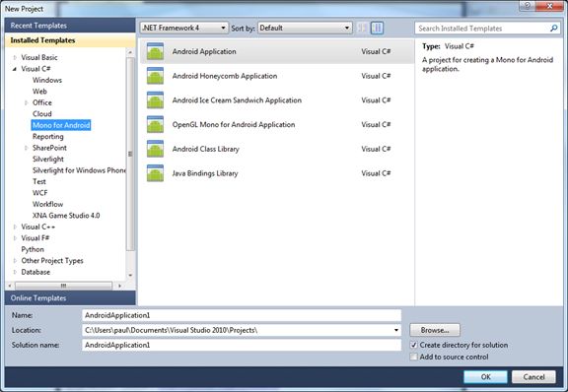This screenshot has width=568, height=392.
Task: Open the dialog help question-mark button
Action: click(x=528, y=6)
